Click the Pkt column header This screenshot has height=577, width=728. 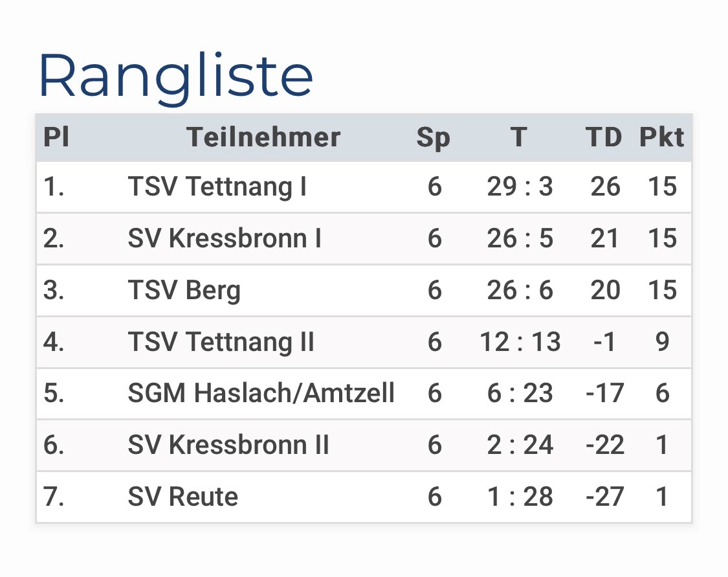[x=661, y=137]
